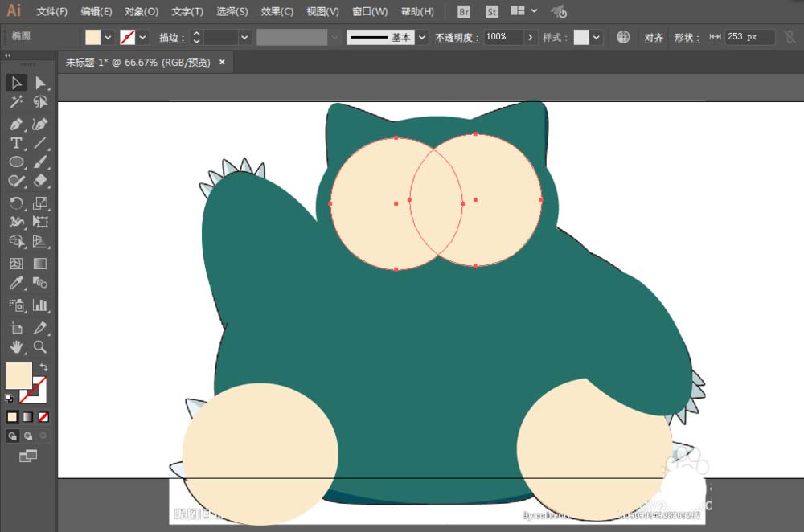
Task: Open the 对象(O) menu
Action: (x=142, y=11)
